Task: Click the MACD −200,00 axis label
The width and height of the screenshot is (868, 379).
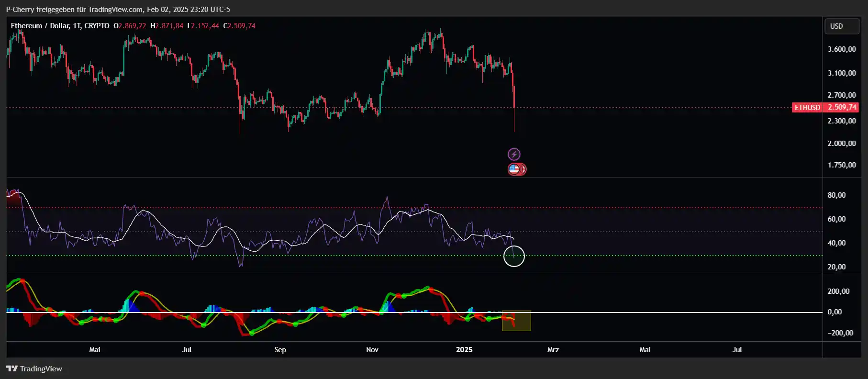Action: tap(840, 333)
